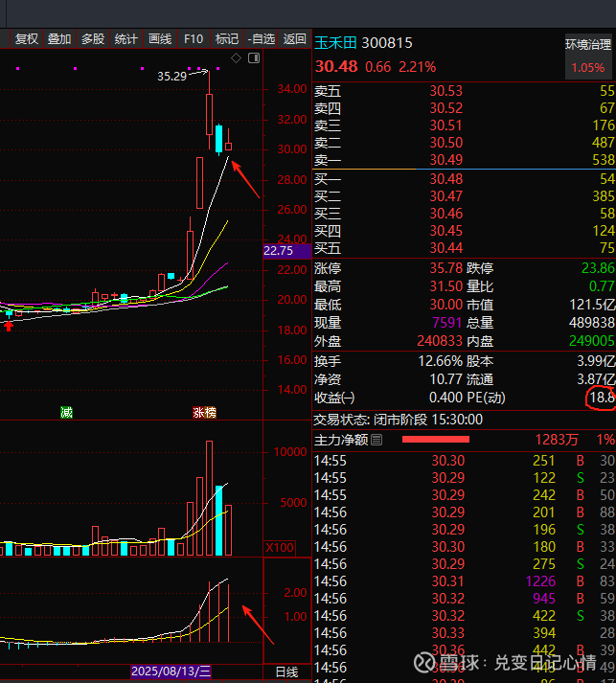Click the 34.00 price axis label
This screenshot has height=683, width=616.
pyautogui.click(x=292, y=89)
